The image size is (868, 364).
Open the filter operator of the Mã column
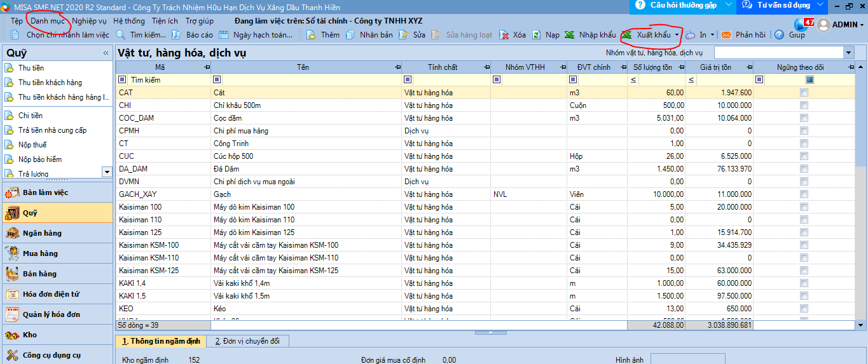click(x=123, y=80)
